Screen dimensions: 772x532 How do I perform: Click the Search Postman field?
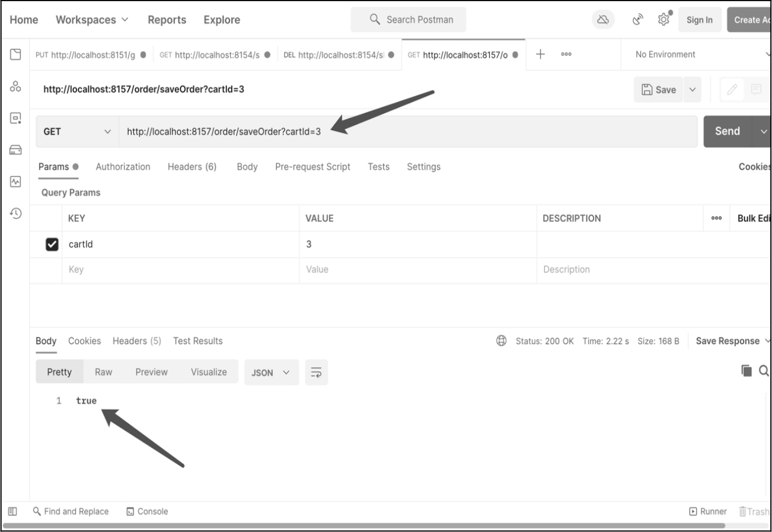(409, 20)
